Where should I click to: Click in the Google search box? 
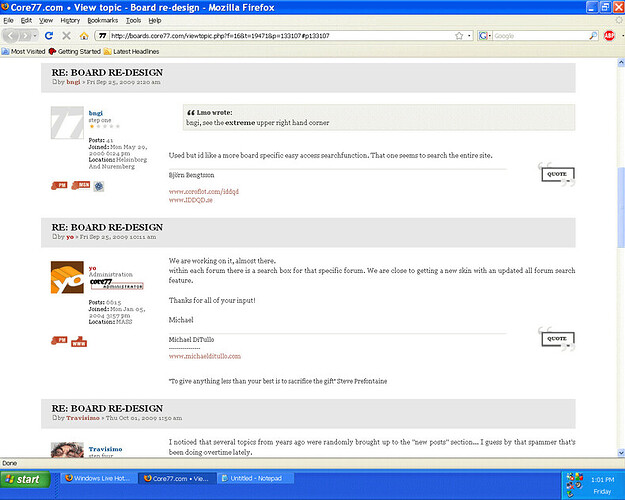(x=540, y=36)
